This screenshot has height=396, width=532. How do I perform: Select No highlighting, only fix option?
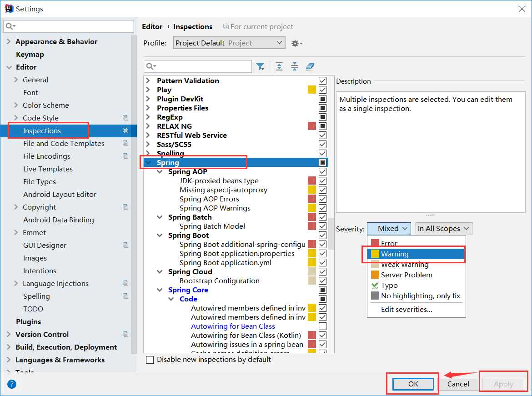click(417, 296)
